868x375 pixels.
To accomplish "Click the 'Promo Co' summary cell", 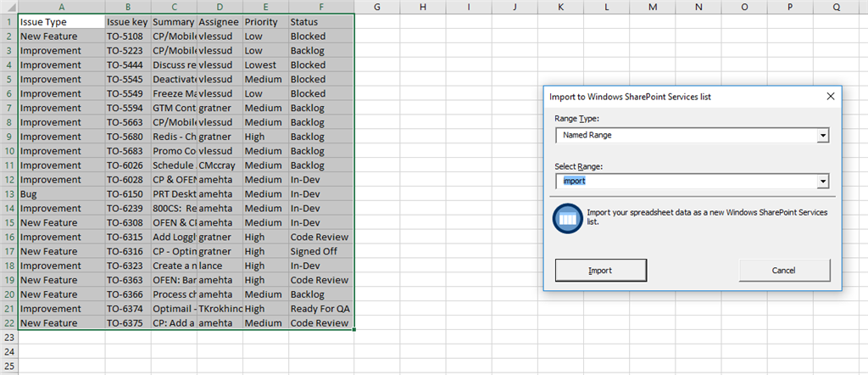I will [x=174, y=151].
